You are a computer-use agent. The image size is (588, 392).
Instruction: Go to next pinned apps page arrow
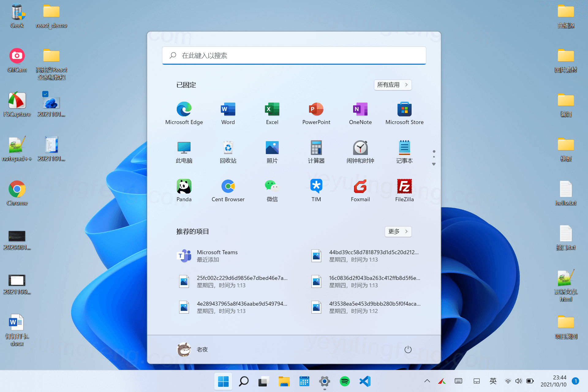point(434,164)
